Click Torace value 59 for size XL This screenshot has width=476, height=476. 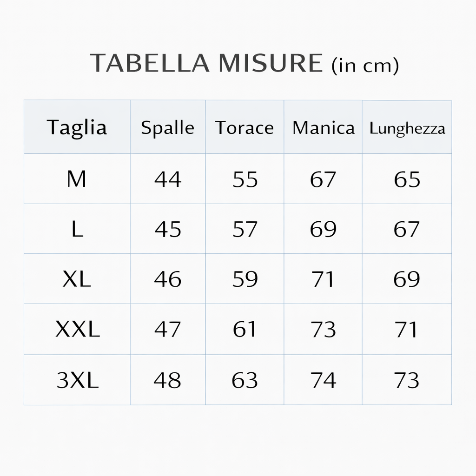245,279
